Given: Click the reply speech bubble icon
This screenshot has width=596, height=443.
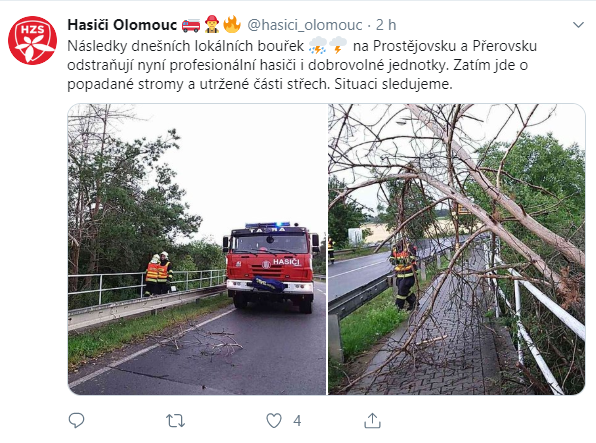Looking at the screenshot, I should click(x=76, y=420).
